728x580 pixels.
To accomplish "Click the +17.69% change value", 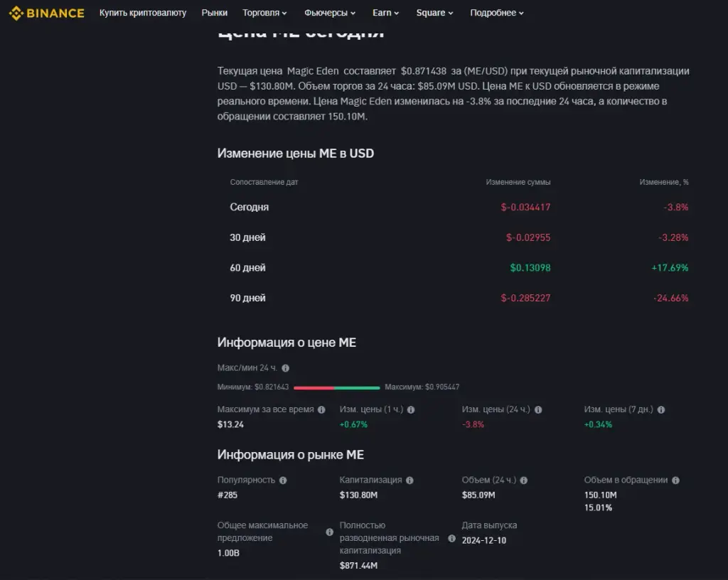I will tap(670, 268).
